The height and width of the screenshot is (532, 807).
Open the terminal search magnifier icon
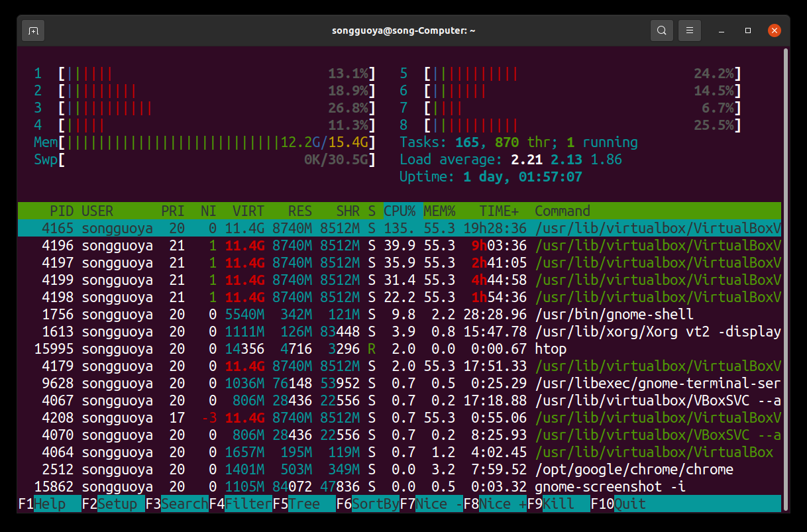tap(661, 30)
